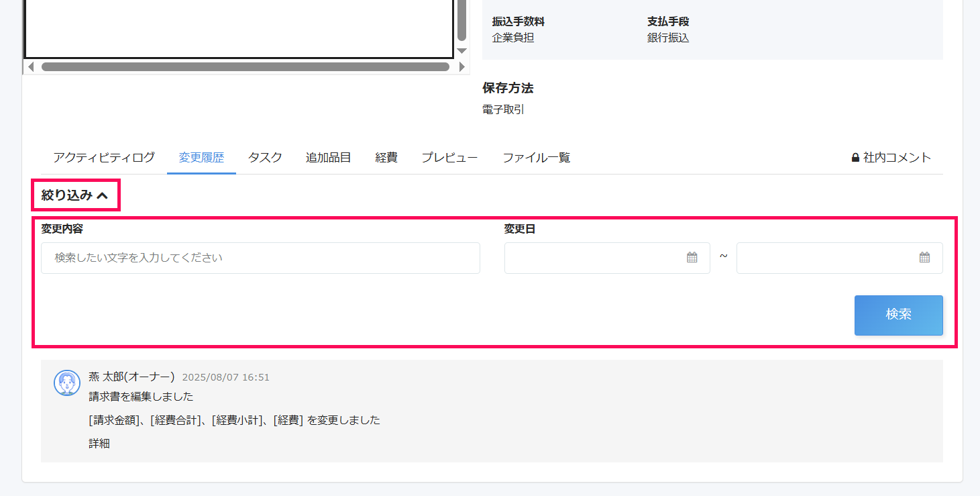The width and height of the screenshot is (980, 496).
Task: Click the preview pane scroll-down arrow
Action: pyautogui.click(x=461, y=51)
